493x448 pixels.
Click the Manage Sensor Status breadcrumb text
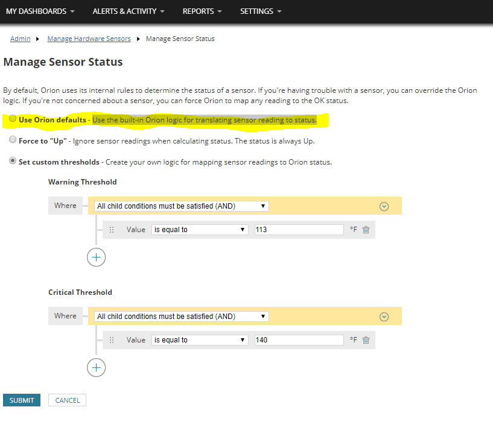[180, 39]
